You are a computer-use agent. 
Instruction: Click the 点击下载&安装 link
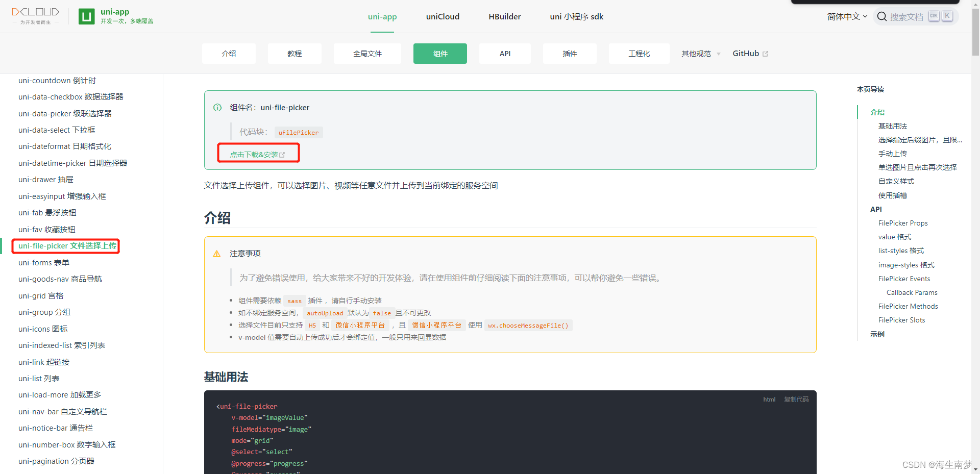(257, 155)
